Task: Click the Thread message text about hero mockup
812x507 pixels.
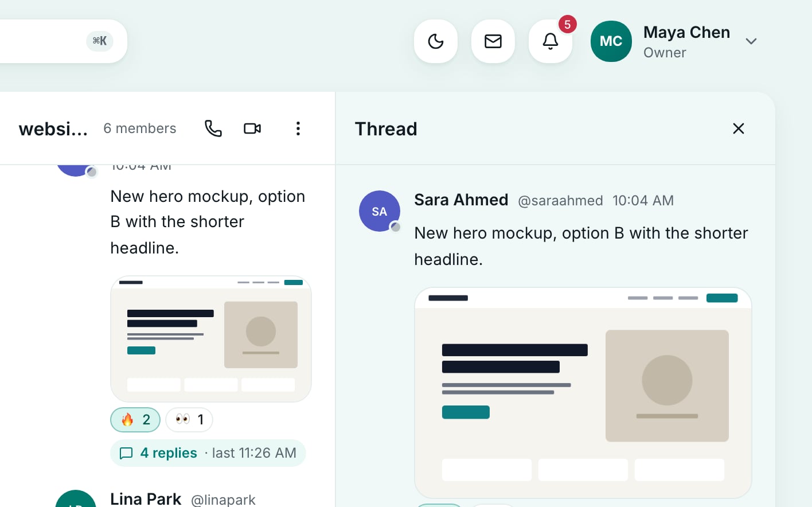Action: tap(581, 246)
